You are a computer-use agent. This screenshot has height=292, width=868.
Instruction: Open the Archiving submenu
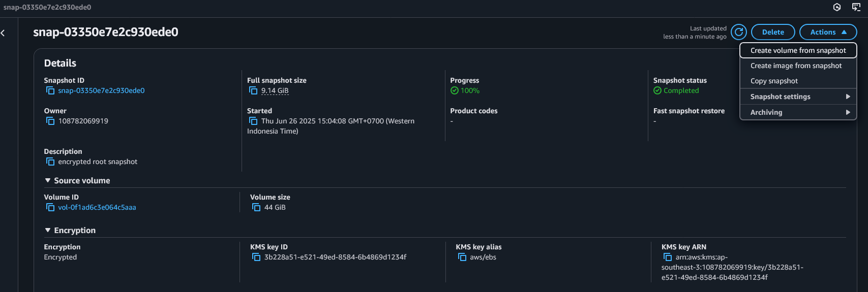[798, 112]
